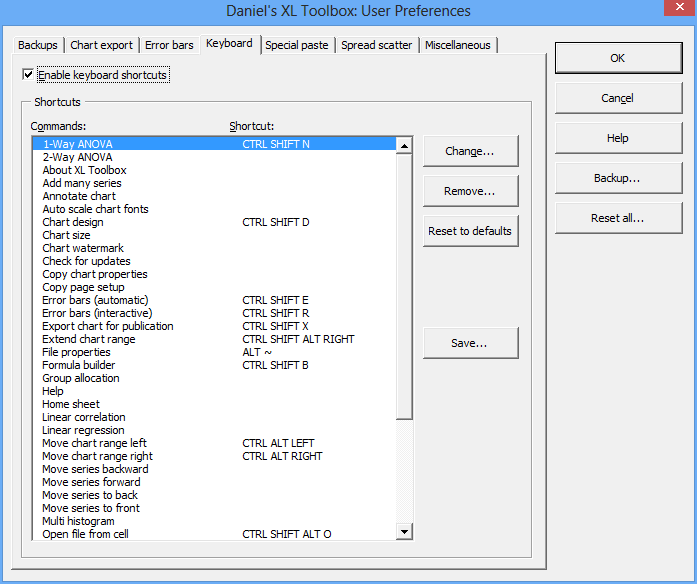Image resolution: width=697 pixels, height=584 pixels.
Task: Click the Backup... button
Action: coord(618,178)
